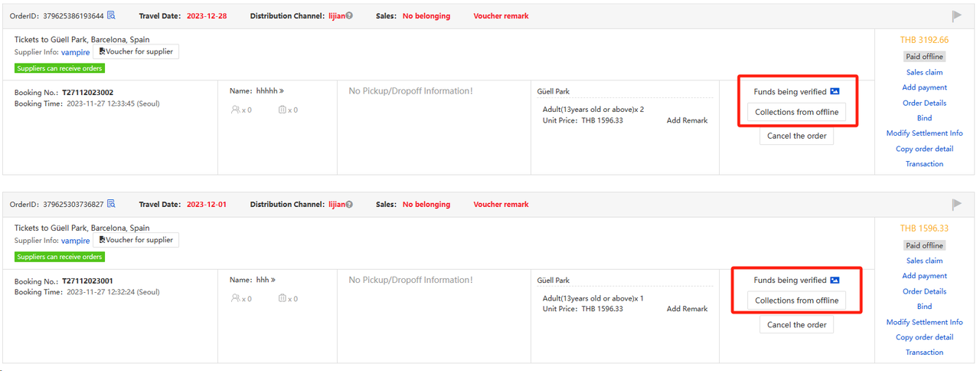Expand traveler name hhh details

point(273,280)
